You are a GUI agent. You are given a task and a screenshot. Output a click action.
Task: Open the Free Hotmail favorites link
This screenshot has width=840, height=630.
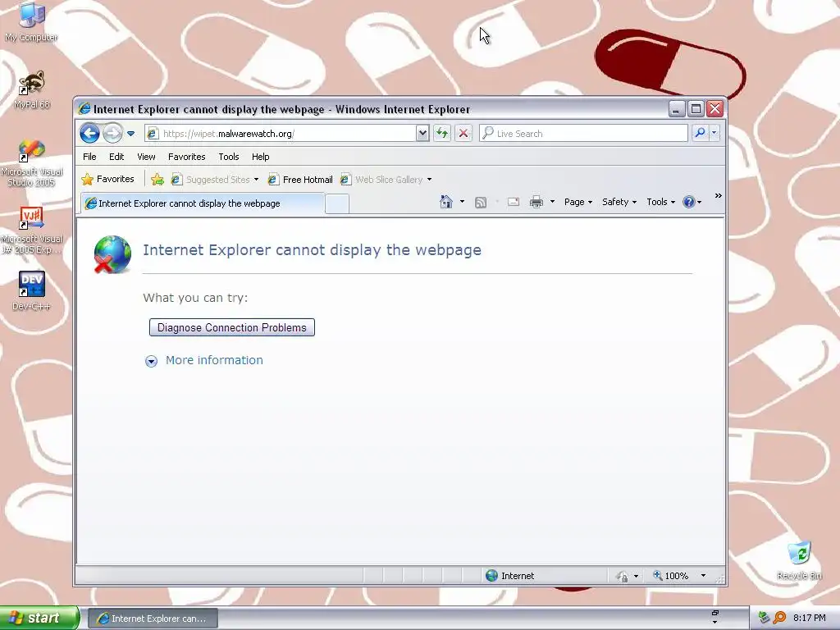pos(300,180)
